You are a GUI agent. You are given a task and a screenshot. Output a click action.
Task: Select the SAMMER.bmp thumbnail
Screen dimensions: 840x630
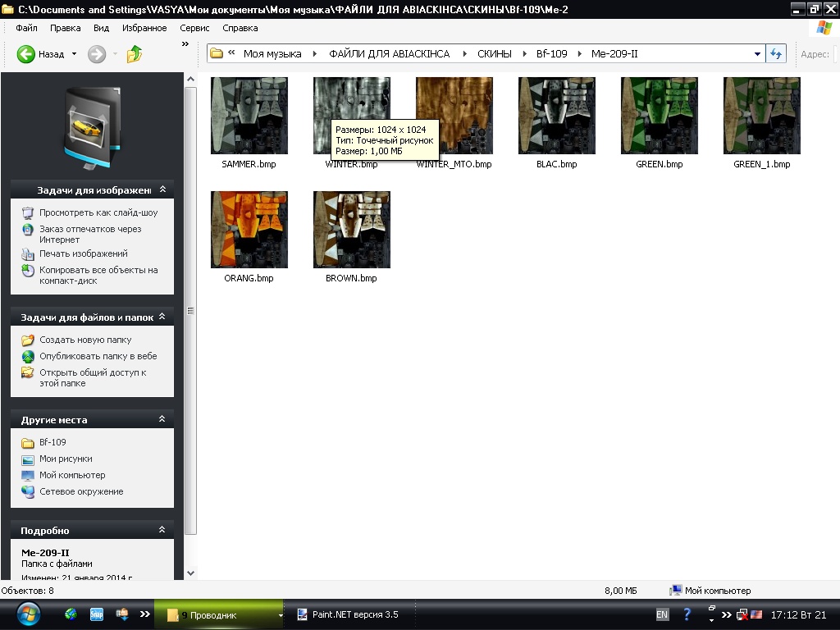click(249, 115)
